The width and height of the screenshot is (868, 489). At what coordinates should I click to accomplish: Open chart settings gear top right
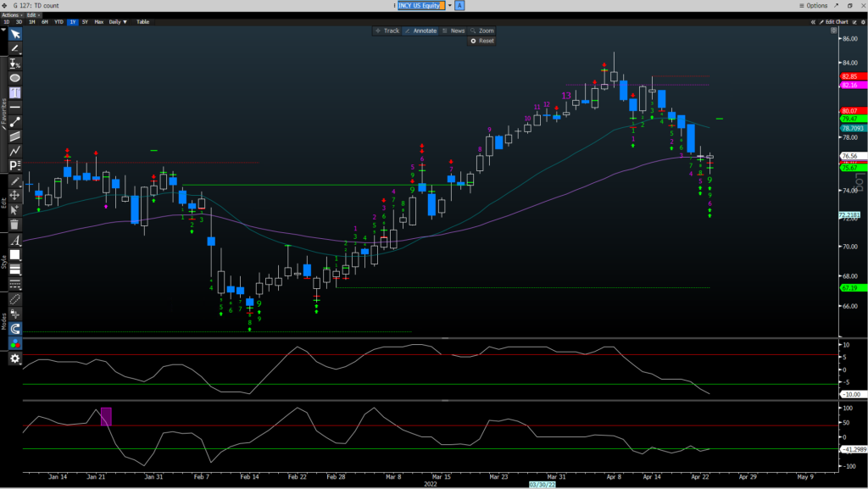pos(863,22)
